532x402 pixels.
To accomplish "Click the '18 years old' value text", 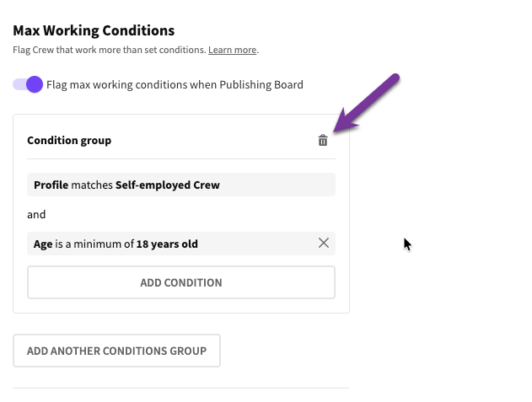I will tap(167, 244).
